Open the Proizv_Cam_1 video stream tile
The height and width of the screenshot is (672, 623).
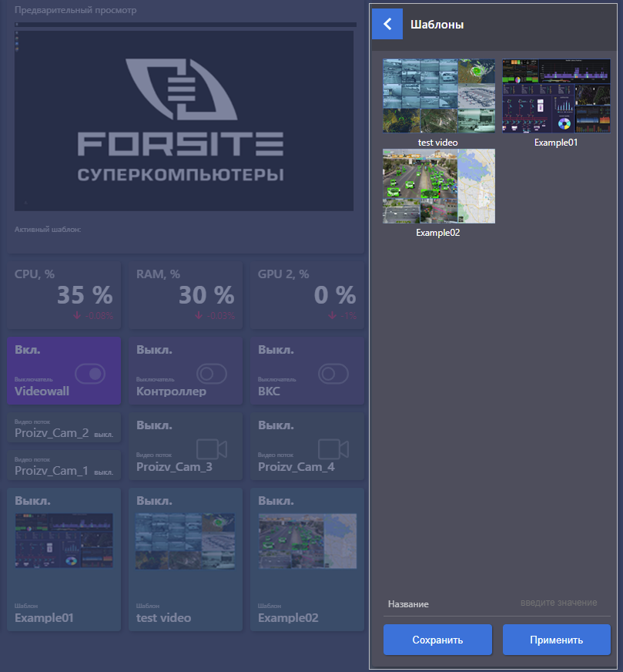[64, 465]
